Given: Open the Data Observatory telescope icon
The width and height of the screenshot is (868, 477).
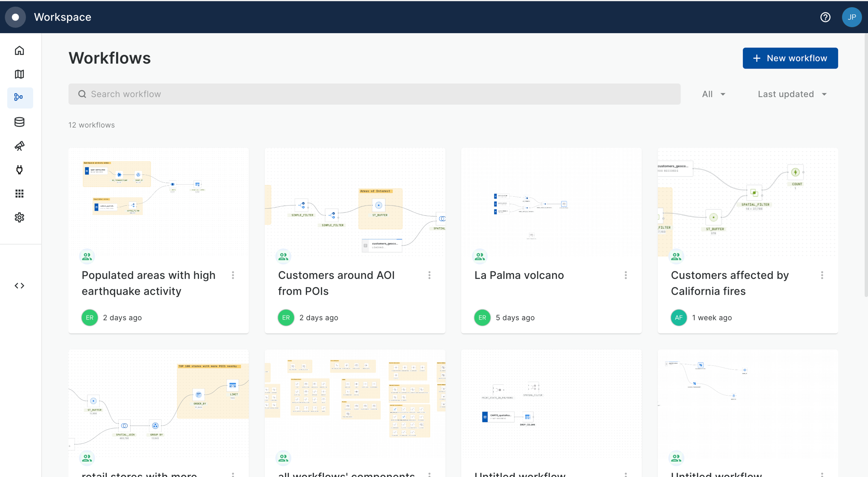Looking at the screenshot, I should 20,146.
